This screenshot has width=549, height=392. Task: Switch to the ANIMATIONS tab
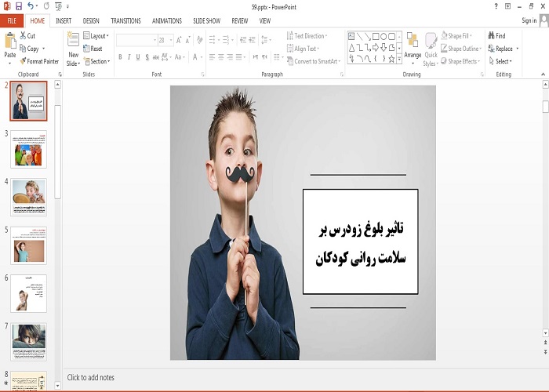click(166, 21)
